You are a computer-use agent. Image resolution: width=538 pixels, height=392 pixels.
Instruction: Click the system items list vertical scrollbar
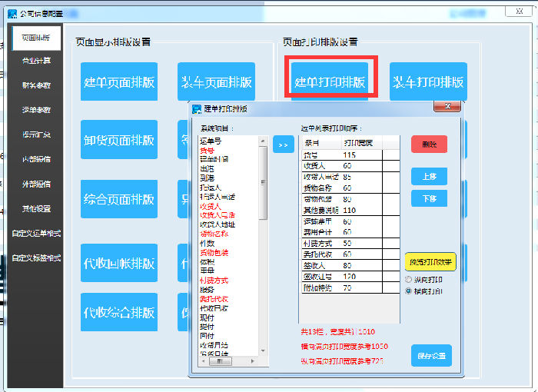pyautogui.click(x=264, y=231)
